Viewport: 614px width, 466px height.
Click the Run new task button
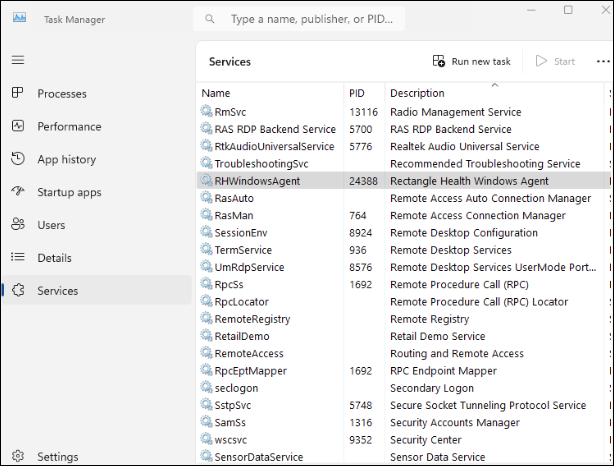coord(472,61)
